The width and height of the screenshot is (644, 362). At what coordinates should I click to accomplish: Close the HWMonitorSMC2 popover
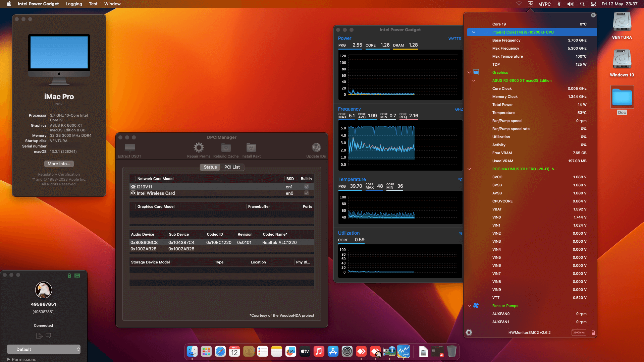click(593, 15)
